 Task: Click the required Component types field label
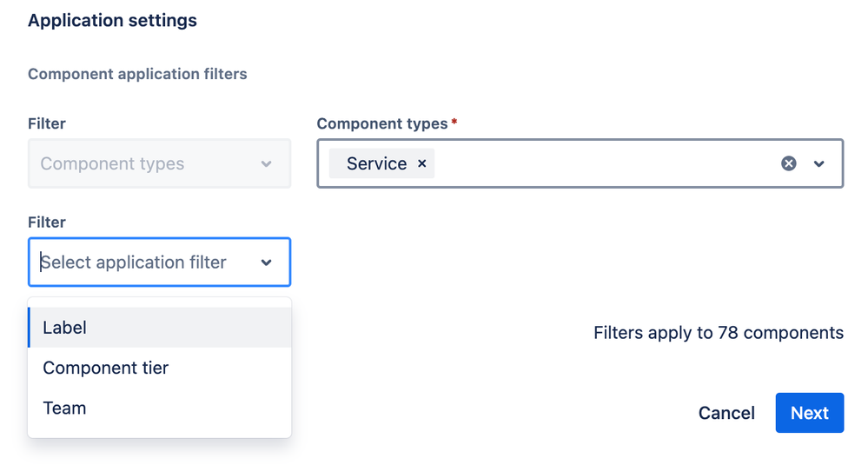382,123
